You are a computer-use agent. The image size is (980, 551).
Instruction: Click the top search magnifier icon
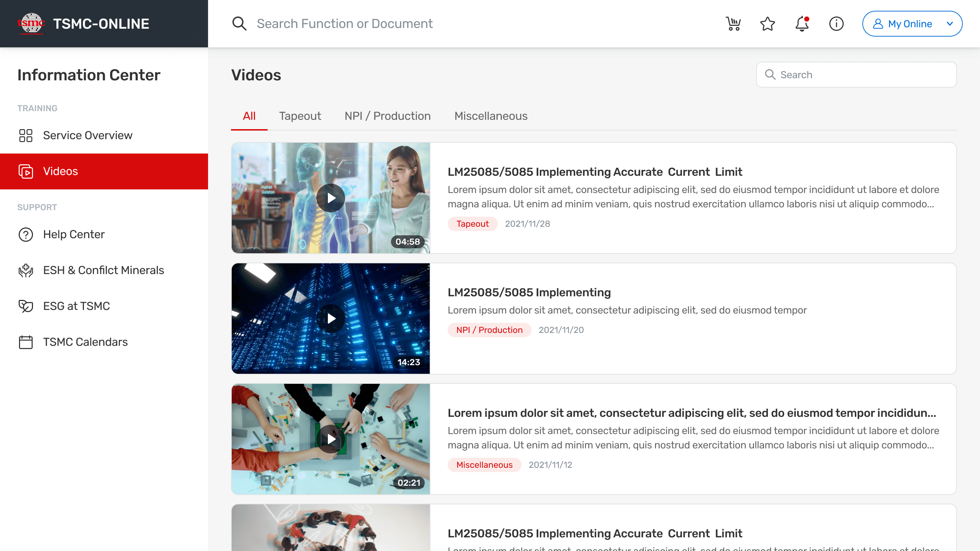tap(239, 24)
